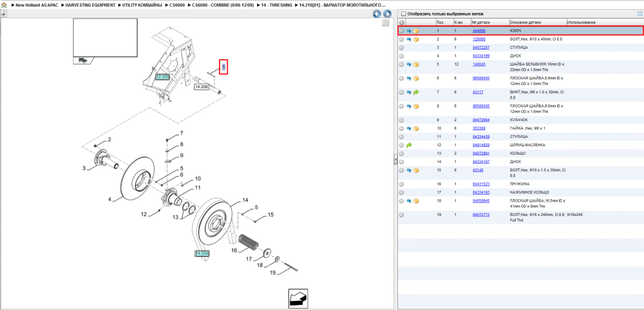Image resolution: width=644 pixels, height=310 pixels.
Task: Click blue replacement arrow for part 120068
Action: (409, 39)
